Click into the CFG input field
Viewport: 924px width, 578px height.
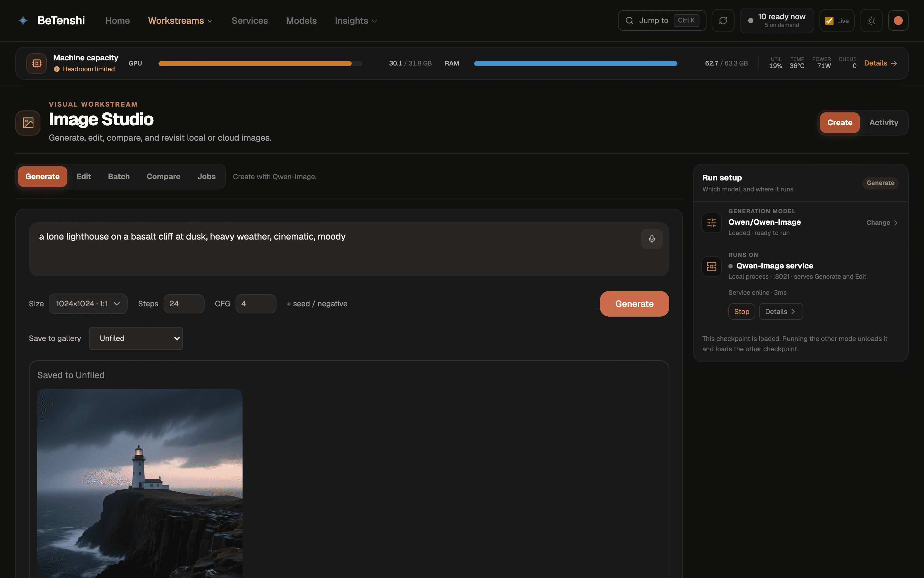[256, 303]
